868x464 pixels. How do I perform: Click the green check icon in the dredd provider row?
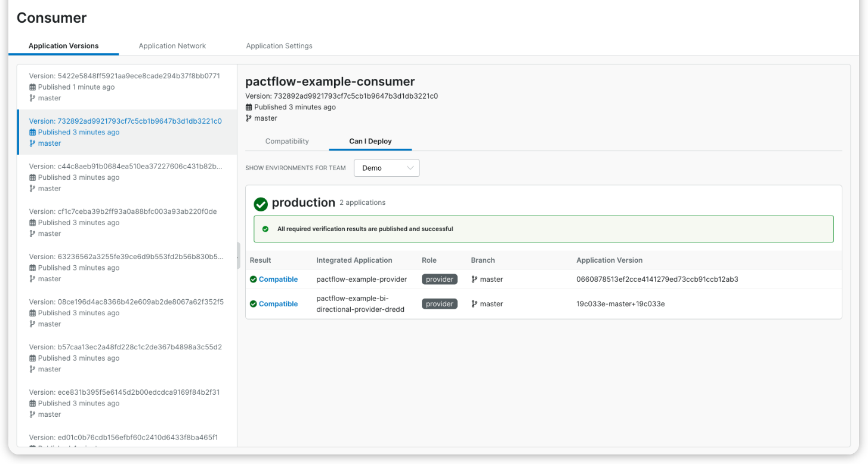tap(253, 304)
